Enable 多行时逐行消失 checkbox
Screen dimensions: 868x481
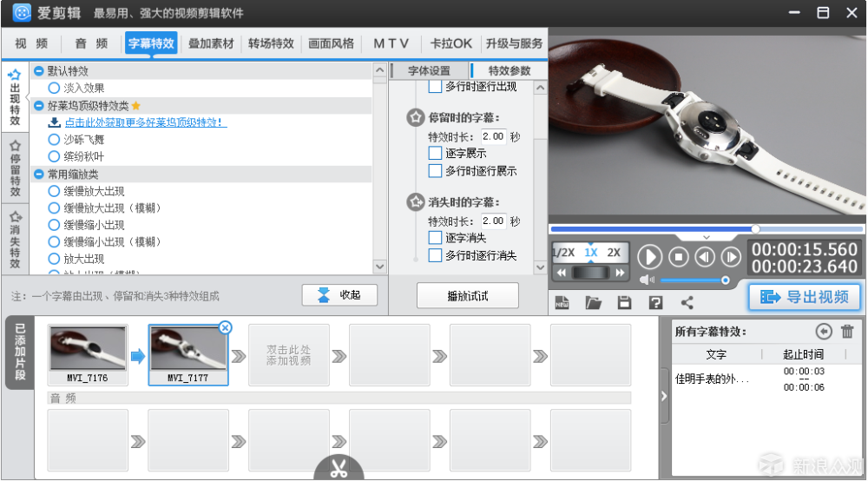(x=435, y=255)
